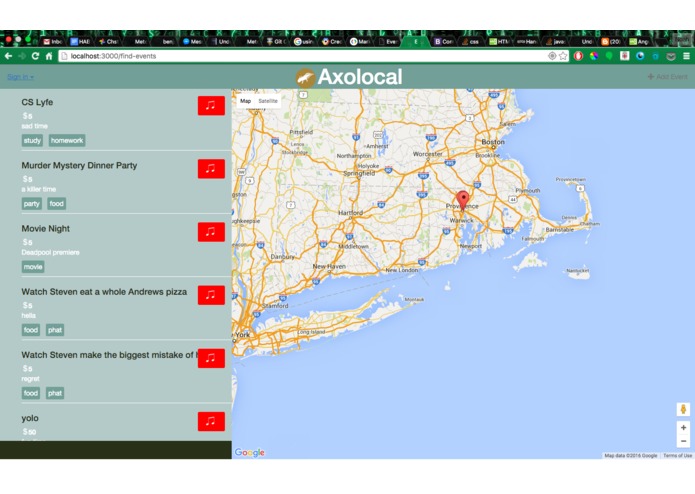
Task: Switch to the Mari browser tab
Action: [359, 42]
